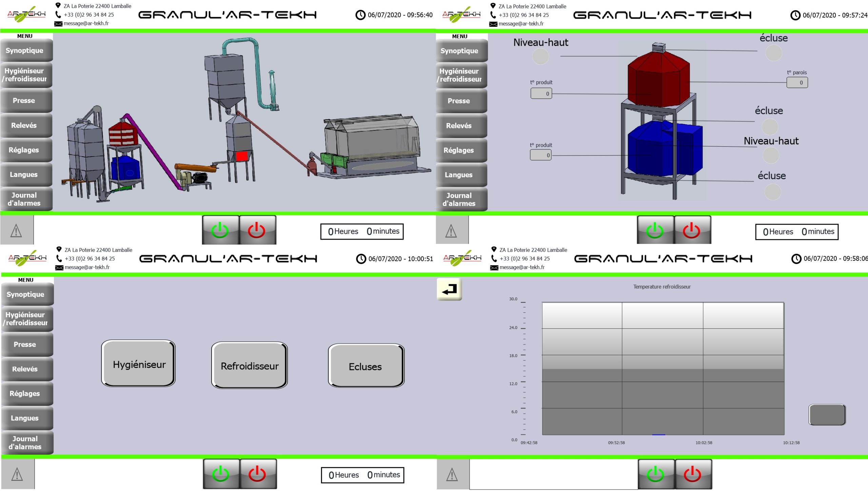Click the t° produit field on the red tank
Image resolution: width=868 pixels, height=491 pixels.
tap(541, 94)
